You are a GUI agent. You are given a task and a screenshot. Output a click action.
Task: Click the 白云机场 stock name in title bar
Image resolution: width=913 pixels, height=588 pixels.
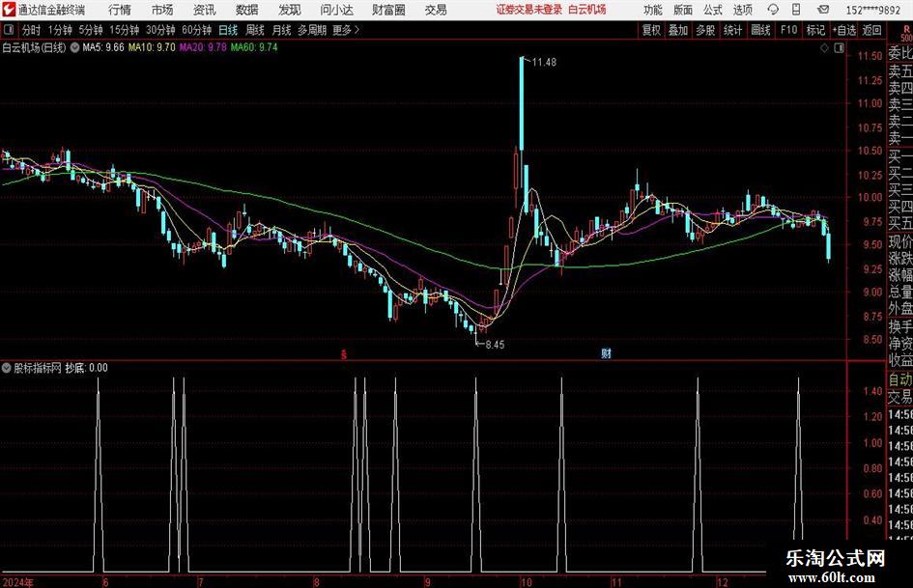(x=587, y=10)
